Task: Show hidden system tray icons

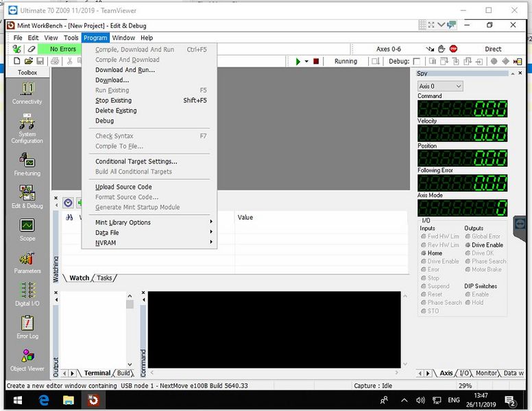Action: pos(404,400)
